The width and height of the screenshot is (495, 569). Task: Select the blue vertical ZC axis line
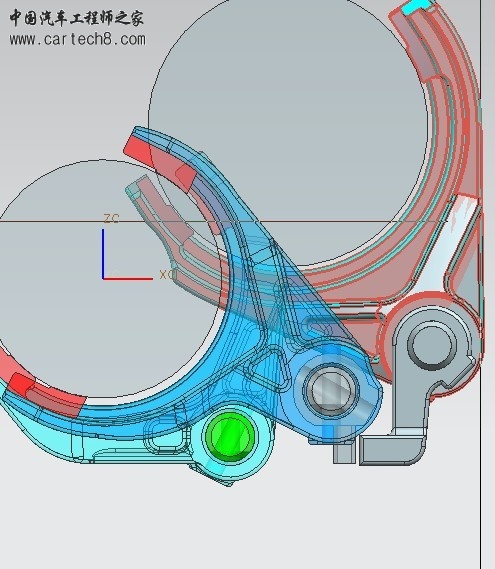[x=103, y=254]
